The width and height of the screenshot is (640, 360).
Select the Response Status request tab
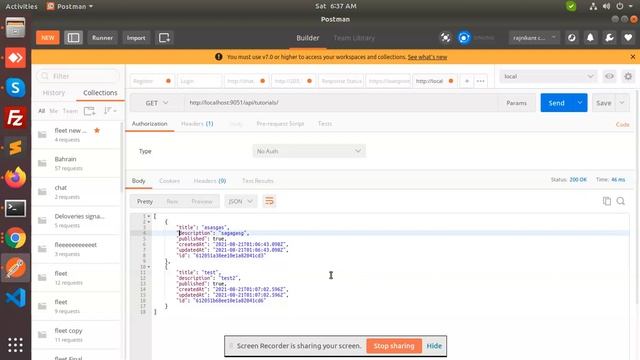point(341,81)
